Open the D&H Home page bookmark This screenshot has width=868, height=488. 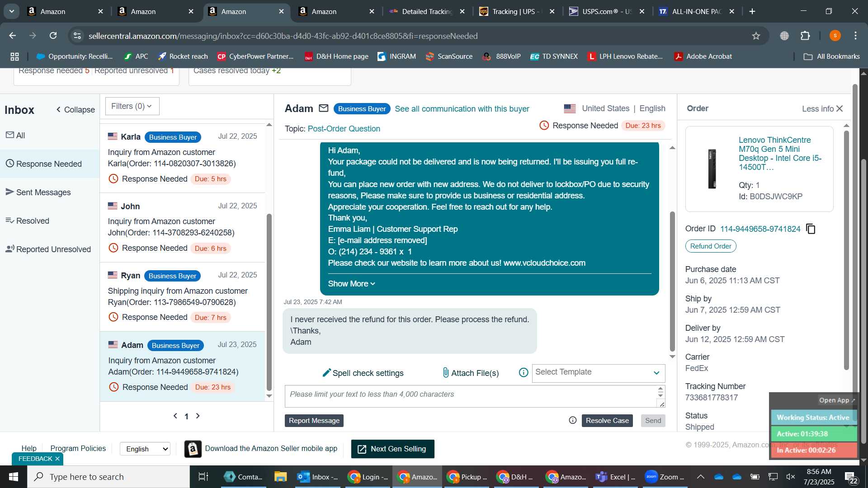tap(336, 56)
